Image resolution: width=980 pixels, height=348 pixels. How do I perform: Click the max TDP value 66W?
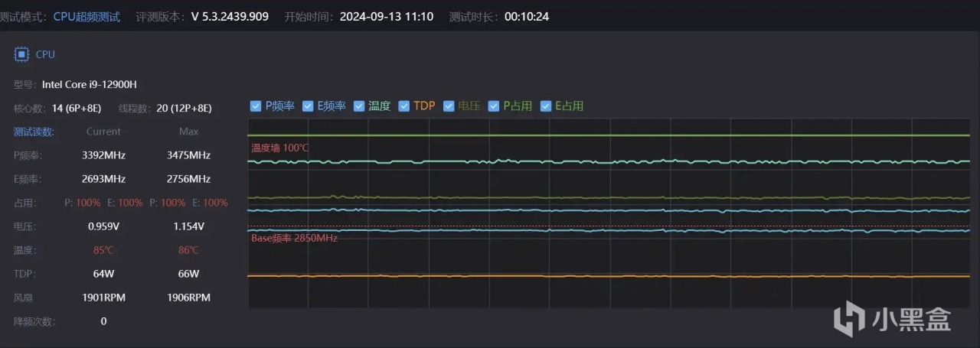pyautogui.click(x=188, y=274)
